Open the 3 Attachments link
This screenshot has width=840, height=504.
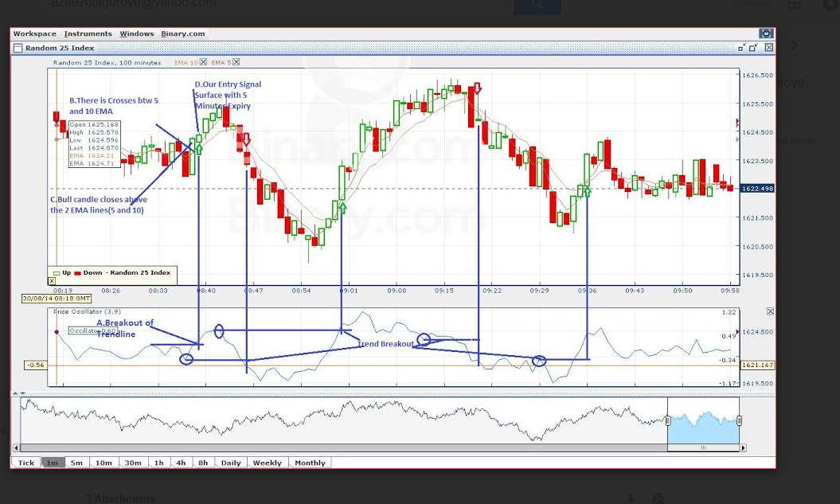120,498
